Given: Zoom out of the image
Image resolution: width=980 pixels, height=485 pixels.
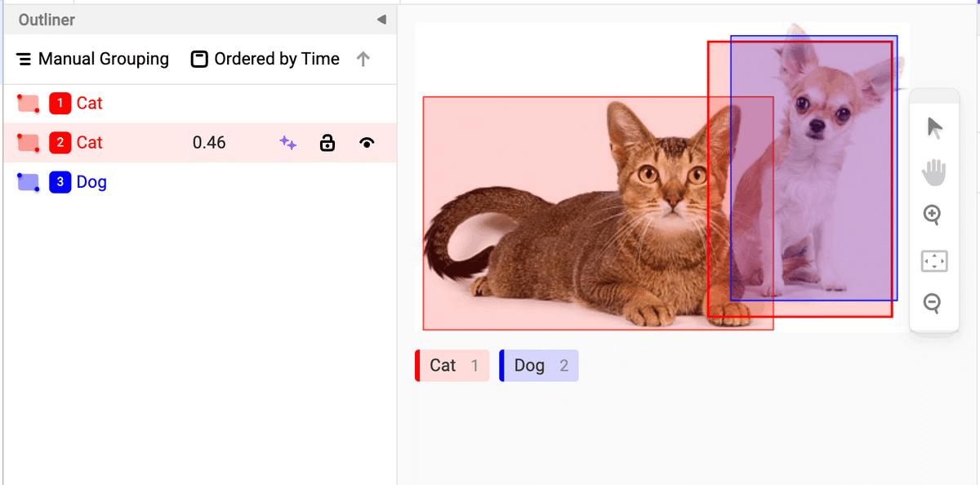Looking at the screenshot, I should pyautogui.click(x=933, y=304).
